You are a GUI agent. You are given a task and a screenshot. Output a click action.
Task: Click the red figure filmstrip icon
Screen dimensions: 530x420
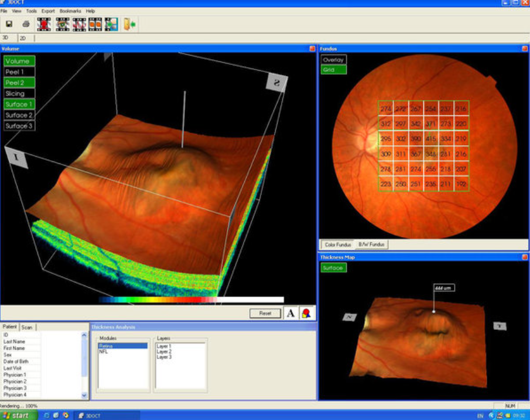[x=45, y=25]
